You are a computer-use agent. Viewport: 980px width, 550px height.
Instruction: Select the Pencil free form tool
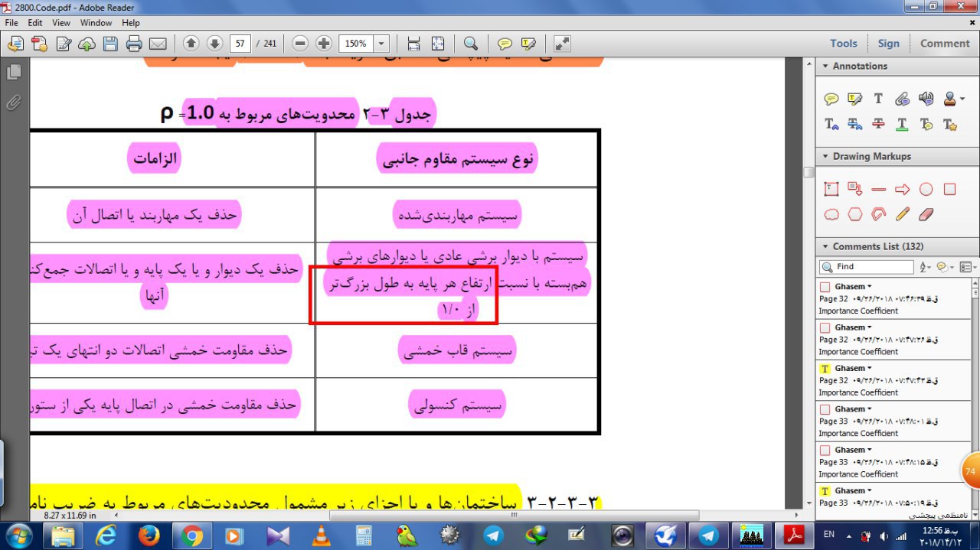pos(902,215)
